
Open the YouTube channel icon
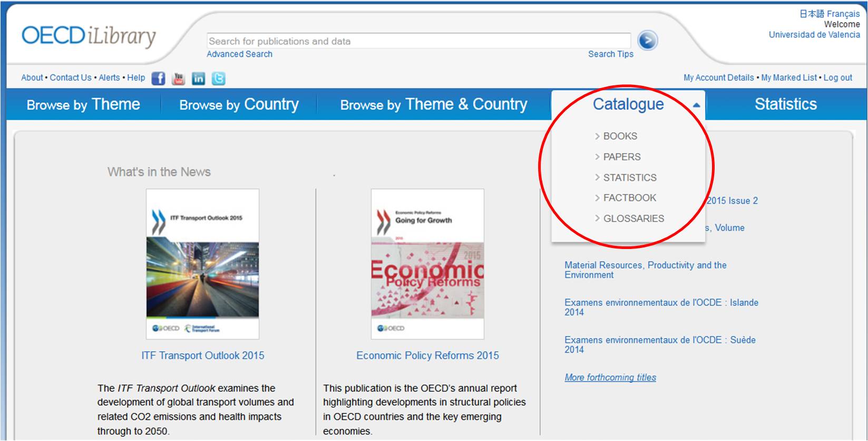pos(179,79)
